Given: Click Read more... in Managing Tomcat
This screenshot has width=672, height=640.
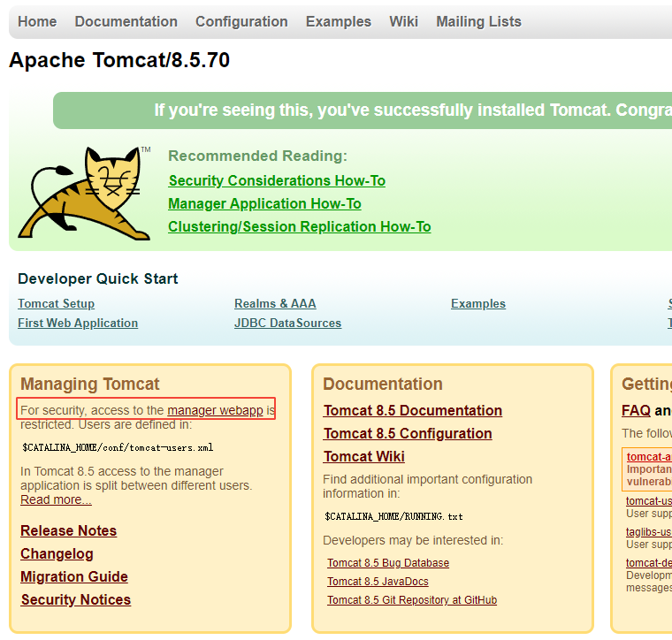Looking at the screenshot, I should 56,499.
